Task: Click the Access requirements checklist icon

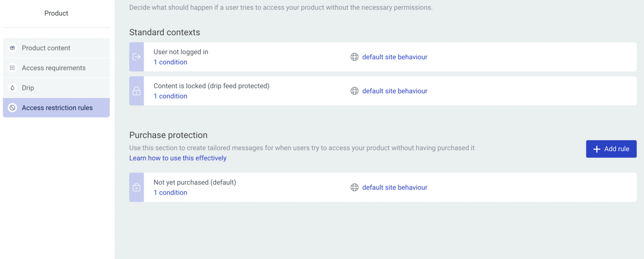Action: (13, 68)
